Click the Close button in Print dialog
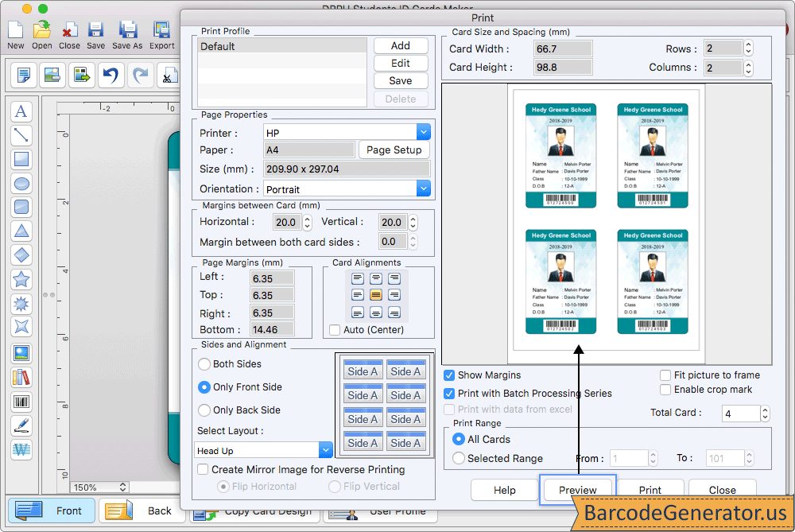 pos(723,490)
